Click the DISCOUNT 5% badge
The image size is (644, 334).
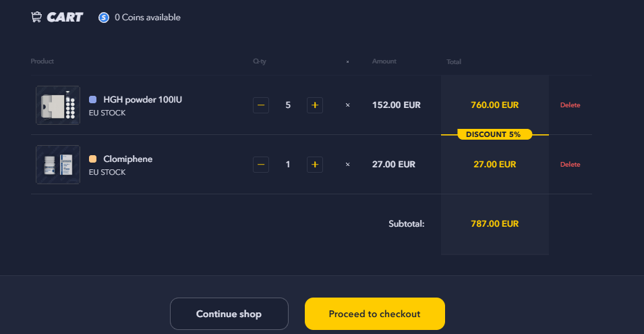pyautogui.click(x=494, y=134)
